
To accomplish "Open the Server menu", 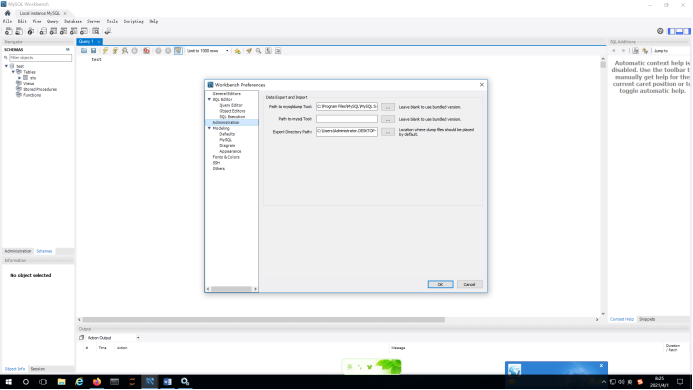I will [x=94, y=21].
